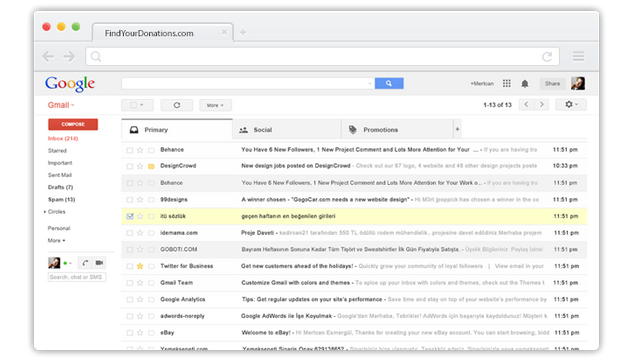Open the Personal label

pos(59,228)
